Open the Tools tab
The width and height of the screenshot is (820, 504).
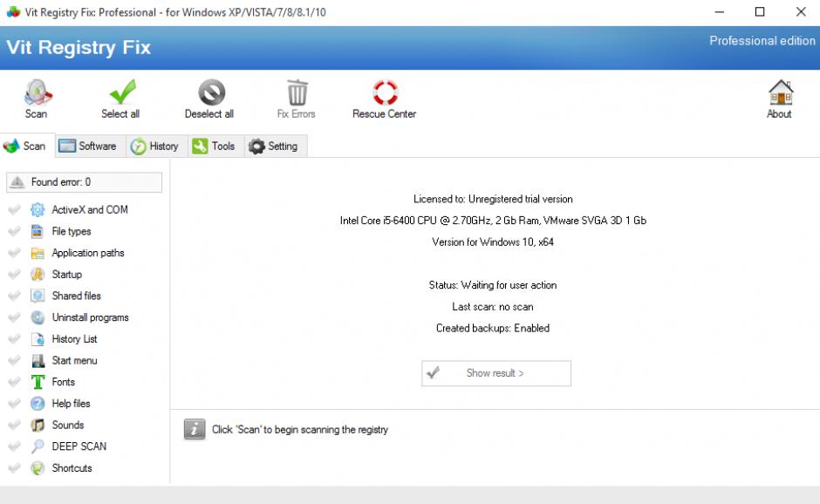point(215,146)
